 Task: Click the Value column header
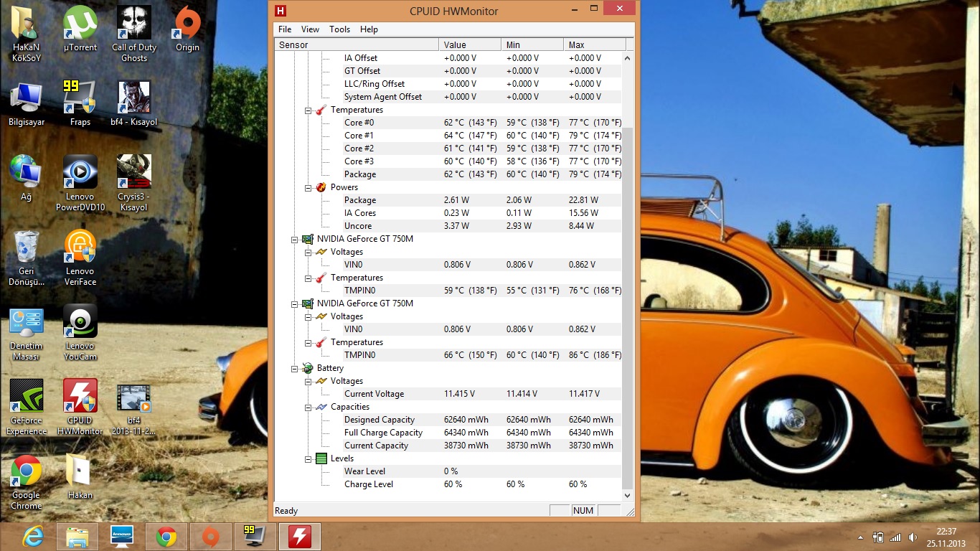tap(469, 44)
